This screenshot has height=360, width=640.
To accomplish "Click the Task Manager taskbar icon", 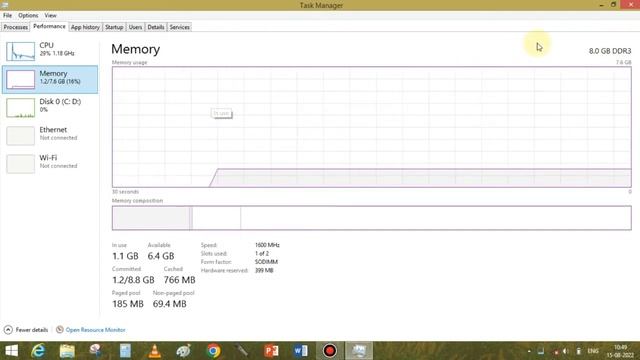I will 359,351.
